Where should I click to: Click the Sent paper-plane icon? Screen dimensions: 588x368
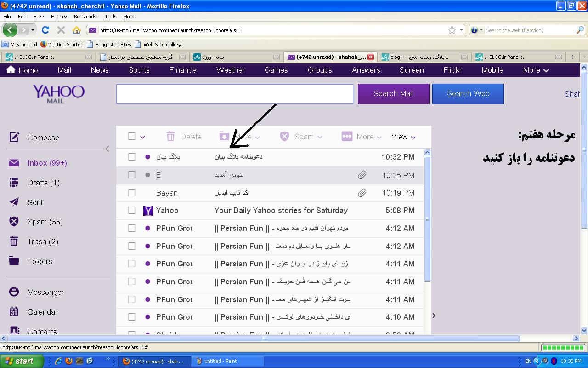[x=14, y=202]
